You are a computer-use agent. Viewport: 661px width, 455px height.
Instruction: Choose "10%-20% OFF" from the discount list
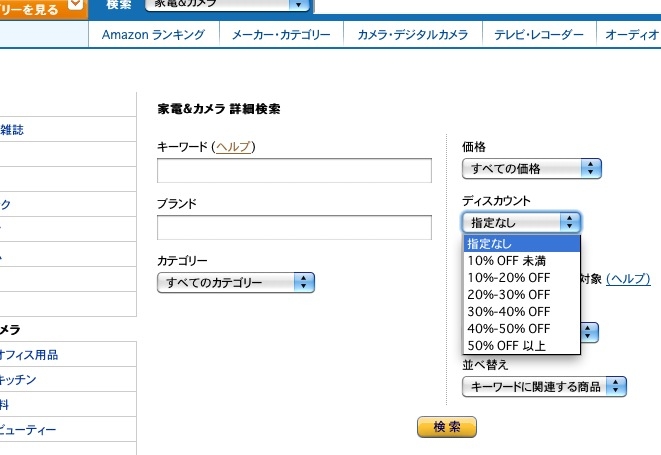[508, 277]
